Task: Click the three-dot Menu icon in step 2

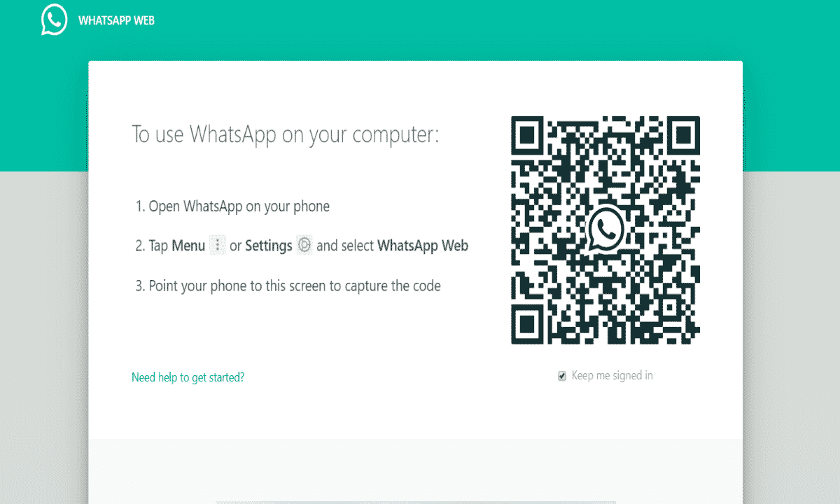Action: click(x=217, y=245)
